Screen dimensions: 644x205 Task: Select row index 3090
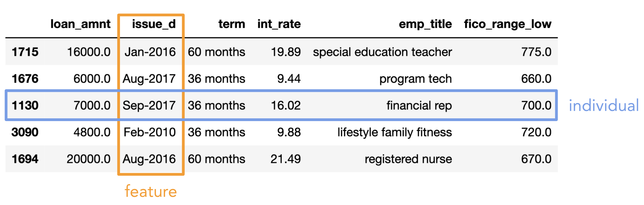tap(25, 132)
